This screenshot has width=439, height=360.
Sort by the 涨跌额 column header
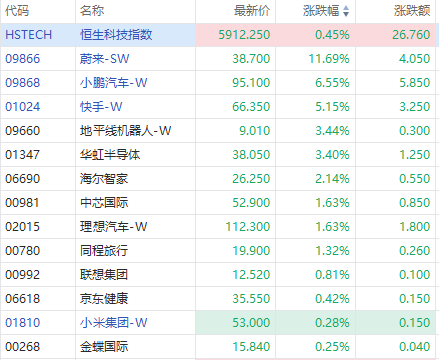click(x=412, y=11)
